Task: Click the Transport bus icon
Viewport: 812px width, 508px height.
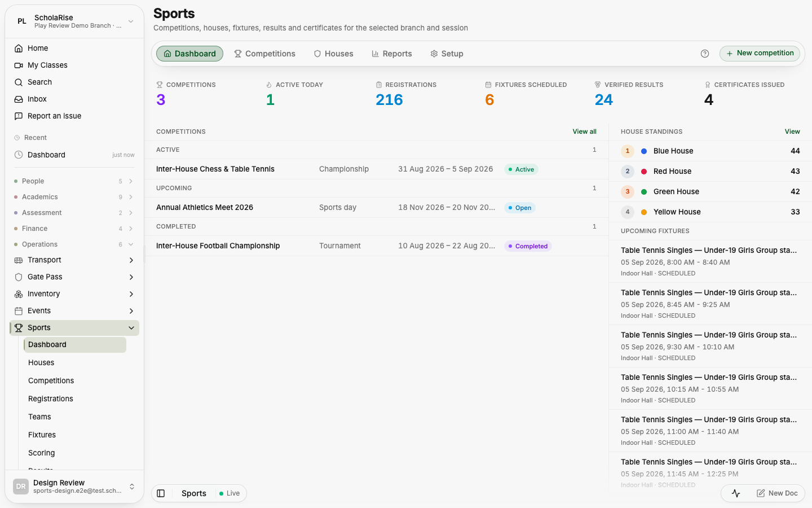Action: [19, 260]
